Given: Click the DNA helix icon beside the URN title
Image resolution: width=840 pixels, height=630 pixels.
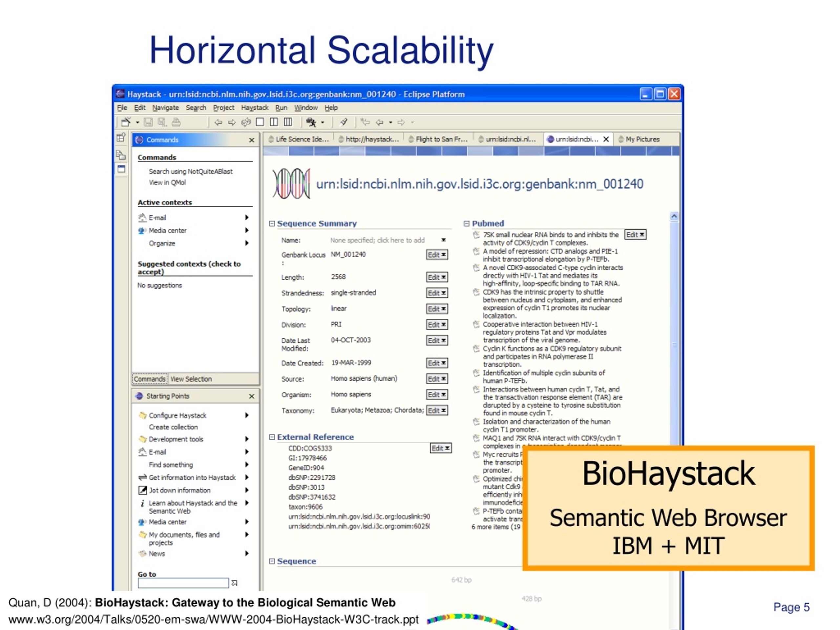Looking at the screenshot, I should (x=291, y=184).
